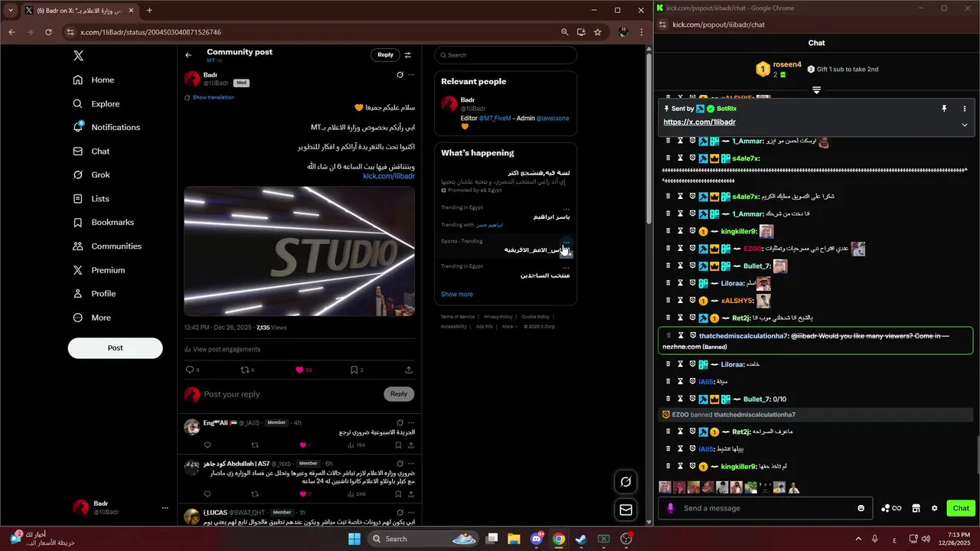Open options dots for Sports Trending topic
This screenshot has height=551, width=980.
tap(567, 241)
